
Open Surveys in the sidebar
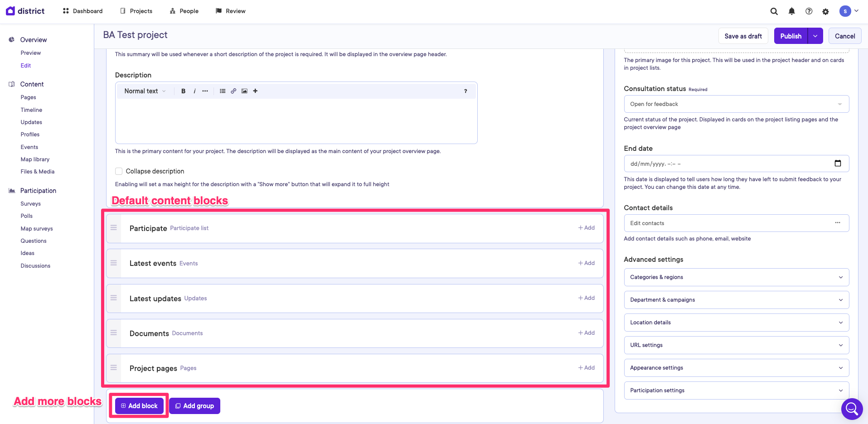(x=30, y=204)
